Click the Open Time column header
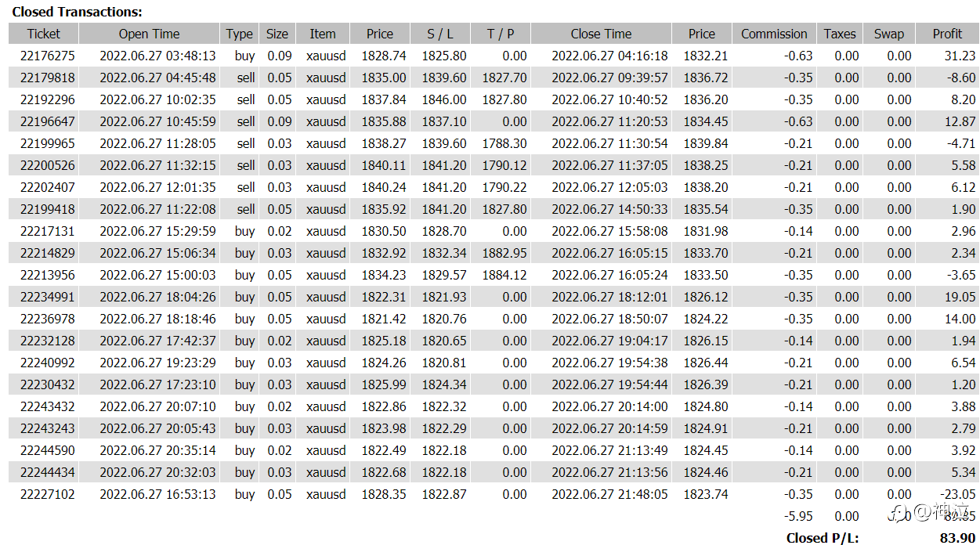 click(x=149, y=34)
